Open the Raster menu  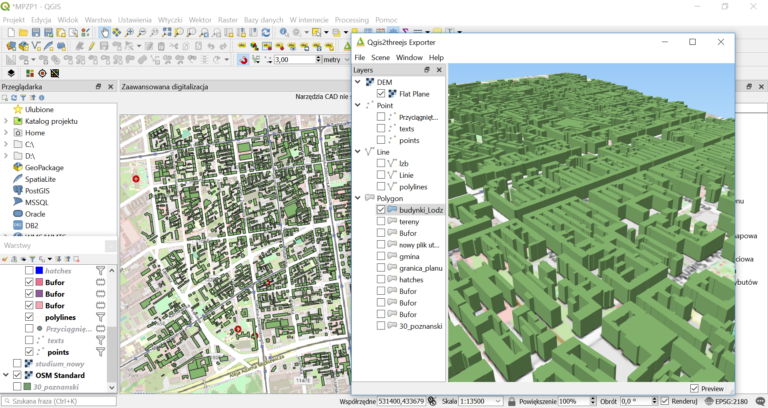(x=228, y=20)
